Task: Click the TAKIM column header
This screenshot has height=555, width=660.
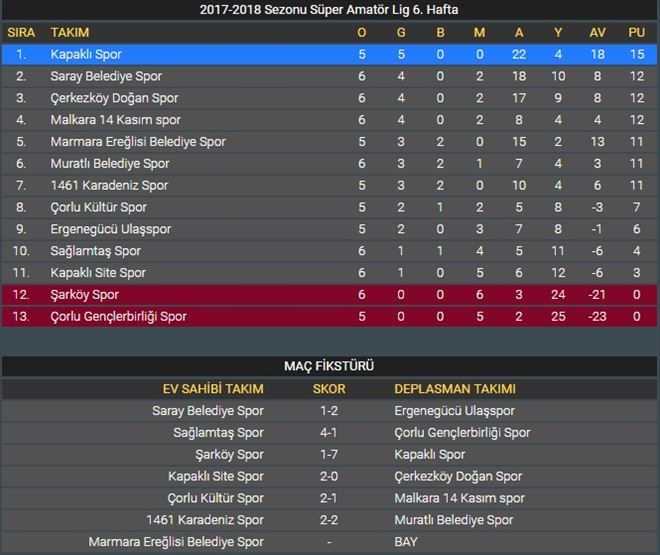Action: [70, 33]
